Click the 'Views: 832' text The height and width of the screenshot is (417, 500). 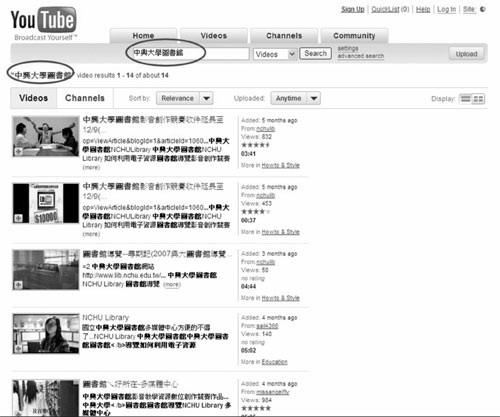tap(256, 137)
